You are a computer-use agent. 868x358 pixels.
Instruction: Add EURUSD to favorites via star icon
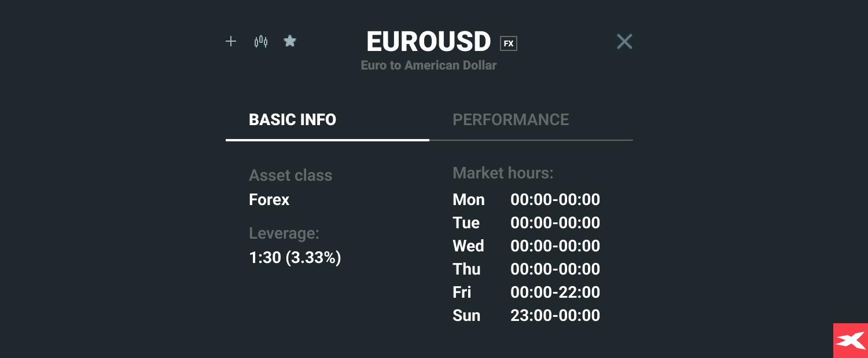point(290,41)
